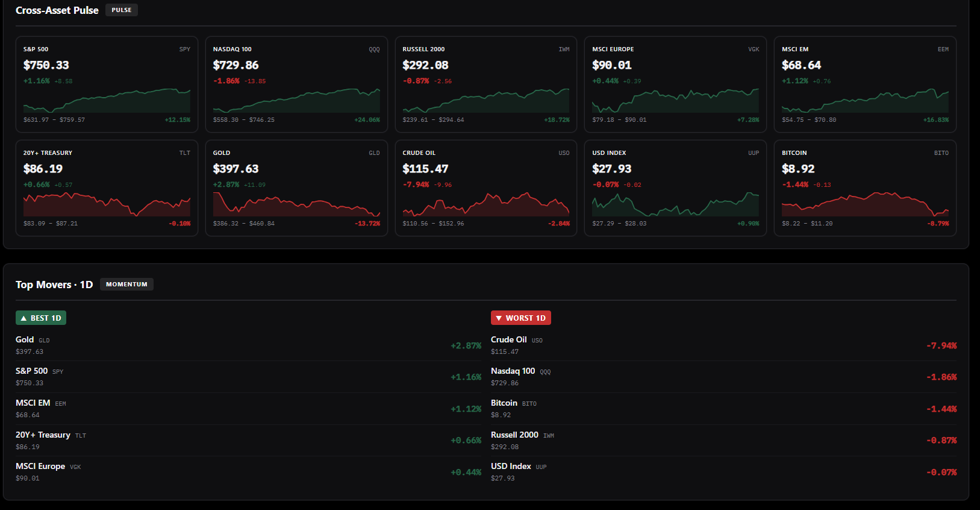Click the USD Index card sparkline chart

(x=676, y=204)
